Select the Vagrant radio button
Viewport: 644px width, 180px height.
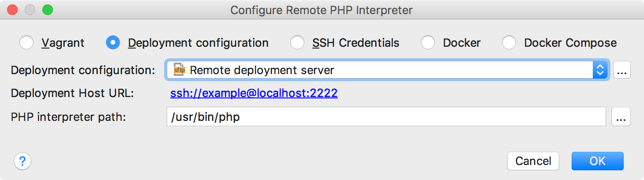click(x=26, y=43)
